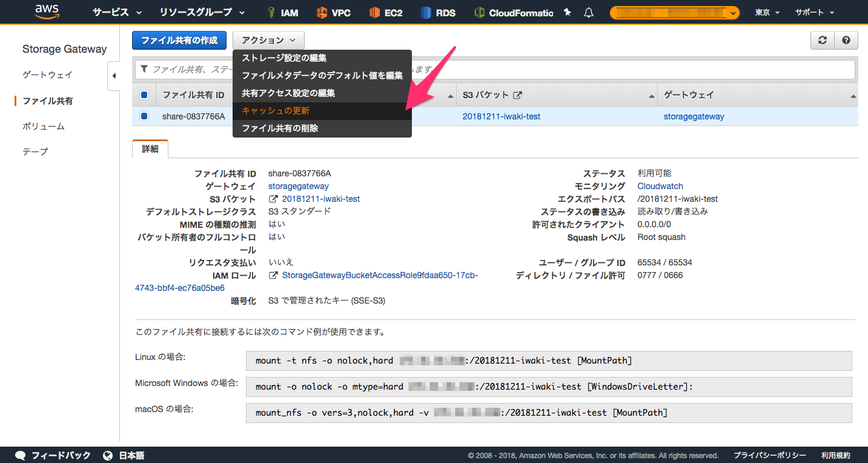Go to ボリューム in sidebar
The width and height of the screenshot is (868, 463).
coord(44,126)
